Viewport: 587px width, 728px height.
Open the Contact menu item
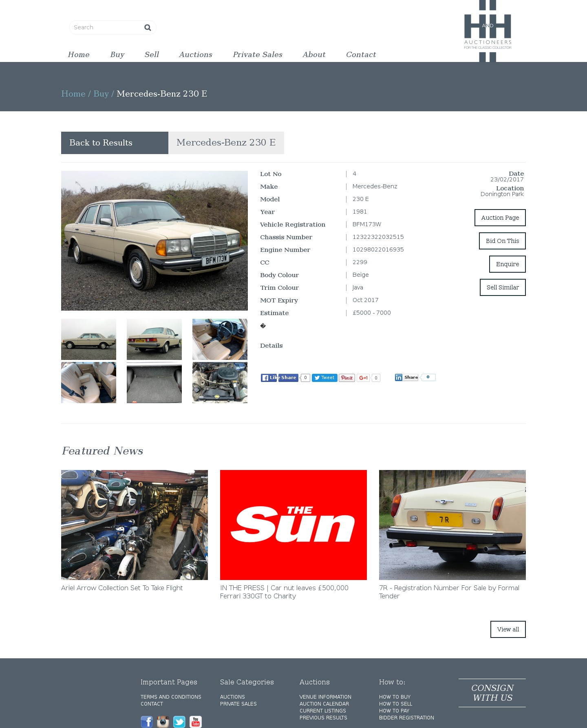(x=361, y=55)
